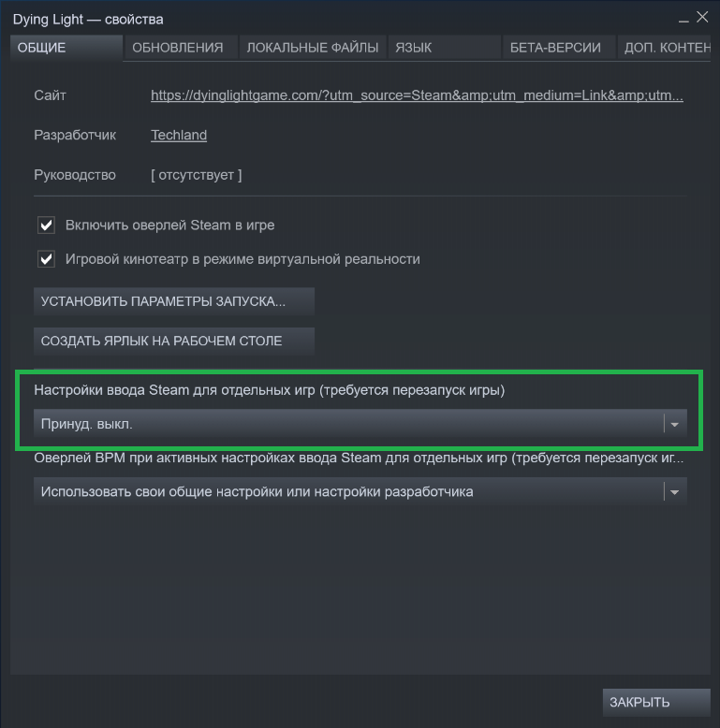The height and width of the screenshot is (728, 720).
Task: Select the ЯЗЫК tab
Action: [x=413, y=48]
